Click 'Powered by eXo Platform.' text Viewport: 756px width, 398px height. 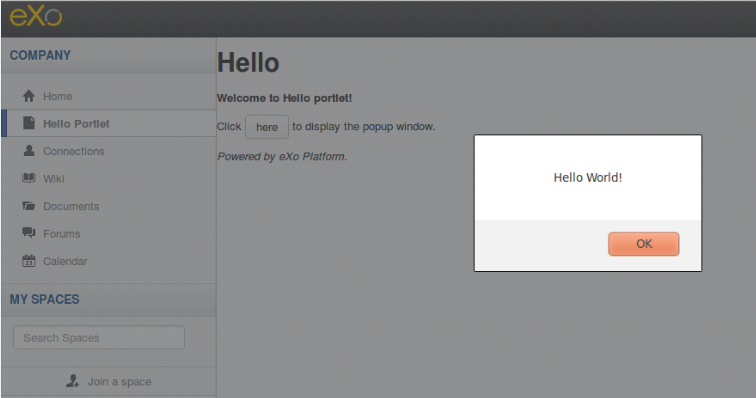(282, 157)
